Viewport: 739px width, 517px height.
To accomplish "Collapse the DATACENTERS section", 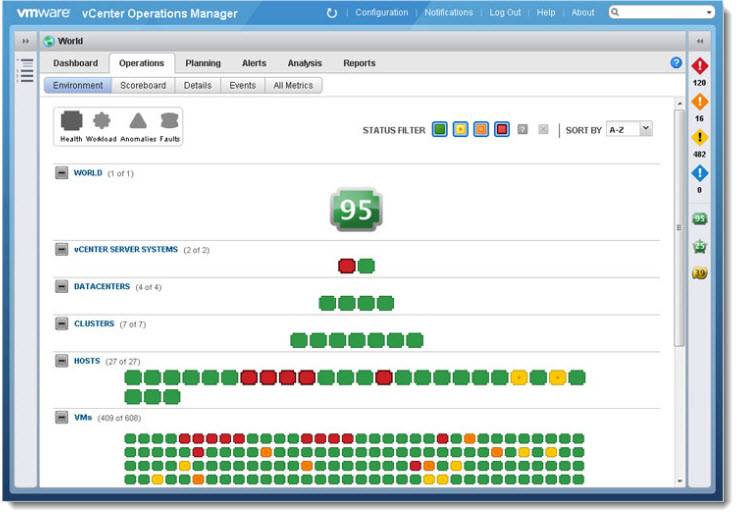I will (x=61, y=287).
